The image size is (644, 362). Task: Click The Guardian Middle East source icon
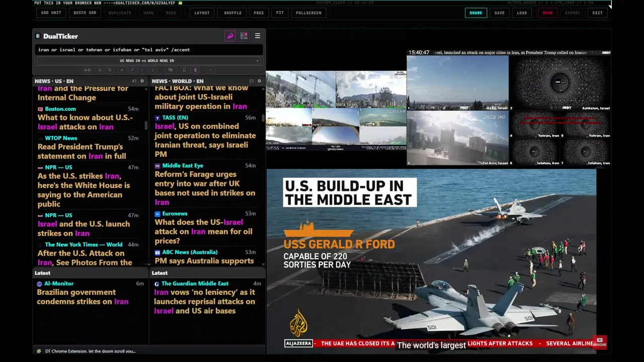(x=157, y=284)
